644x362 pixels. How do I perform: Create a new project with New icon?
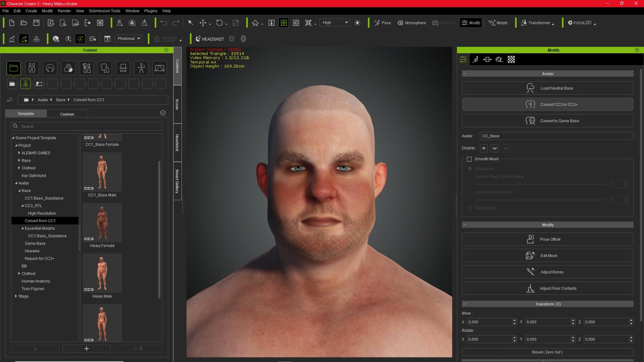click(x=12, y=23)
